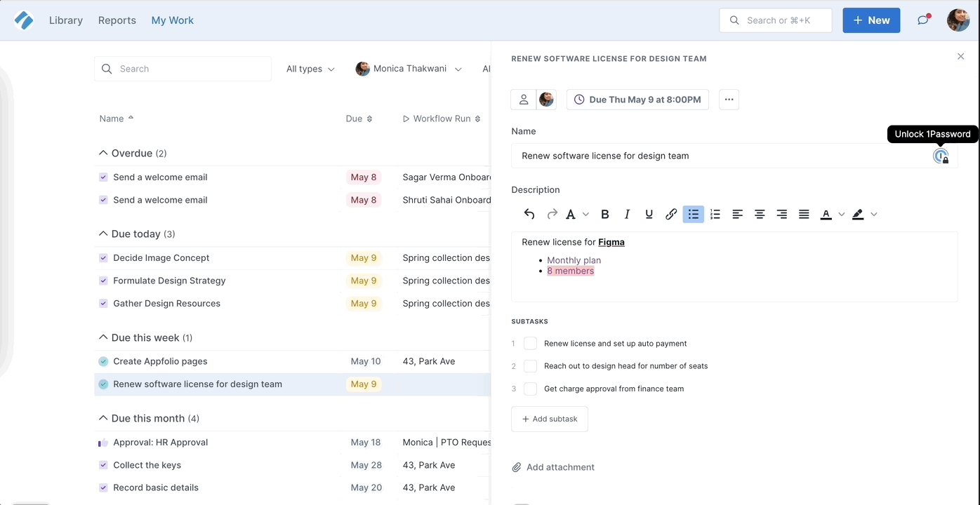Toggle checkbox for 'Collect the keys' task
Image resolution: width=980 pixels, height=505 pixels.
click(x=103, y=465)
